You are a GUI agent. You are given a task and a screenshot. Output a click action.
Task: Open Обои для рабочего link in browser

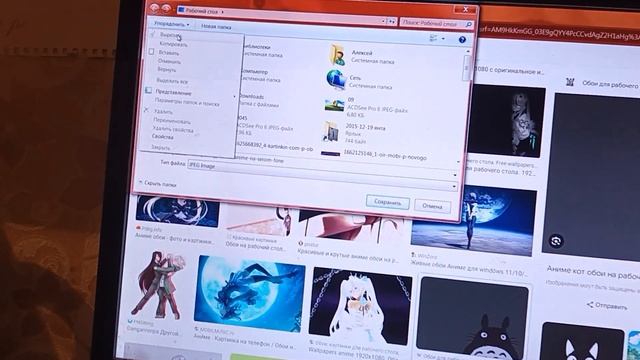click(610, 85)
